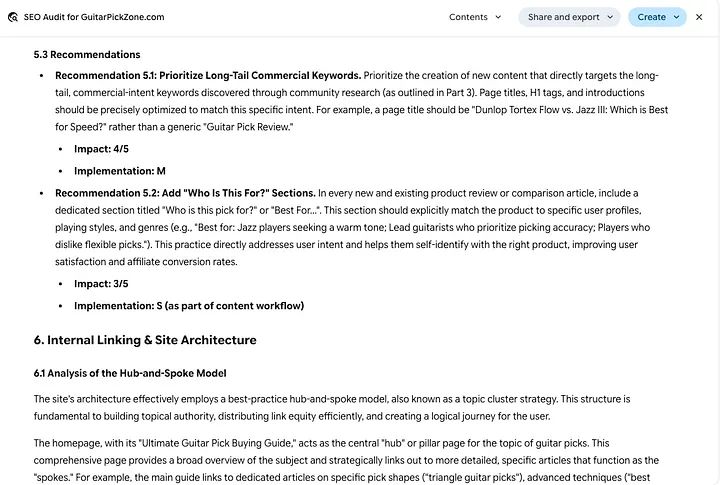
Task: Click the 5.3 Recommendations heading
Action: coord(87,55)
